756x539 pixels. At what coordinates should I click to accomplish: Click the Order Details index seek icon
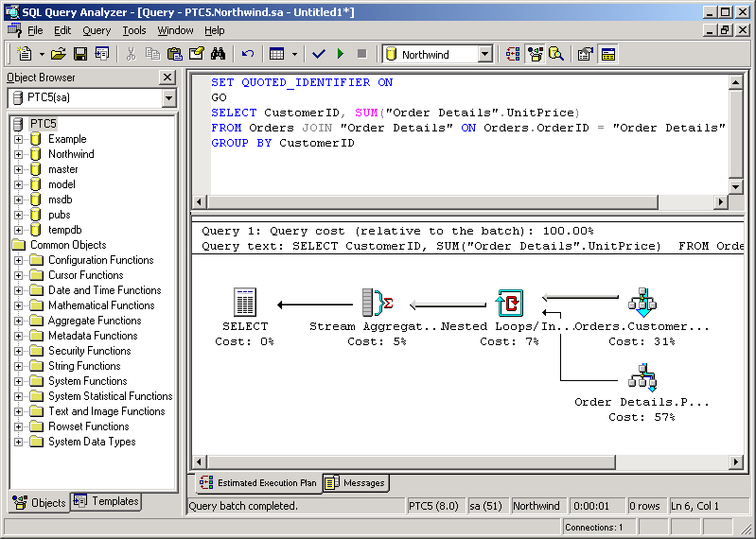tap(642, 378)
